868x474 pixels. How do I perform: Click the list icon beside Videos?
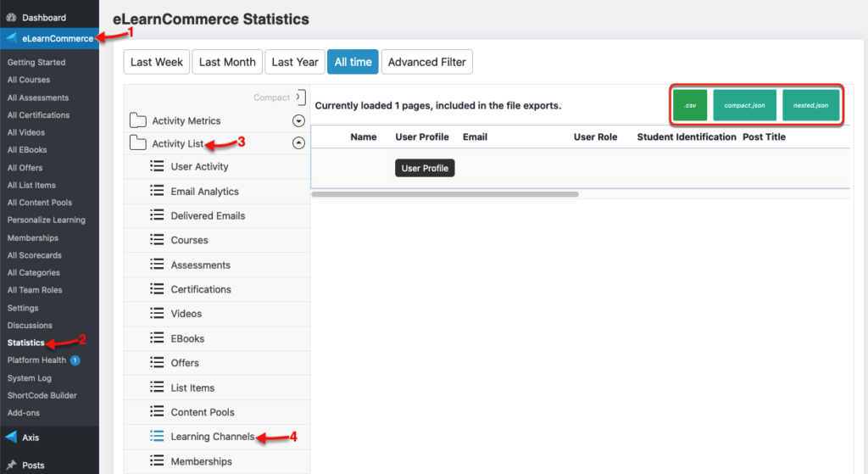[157, 313]
